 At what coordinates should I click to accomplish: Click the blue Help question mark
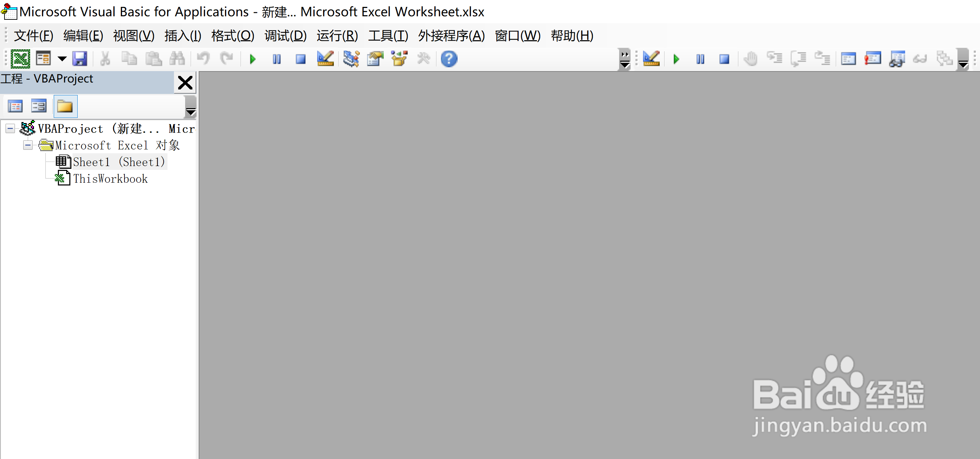pos(449,59)
